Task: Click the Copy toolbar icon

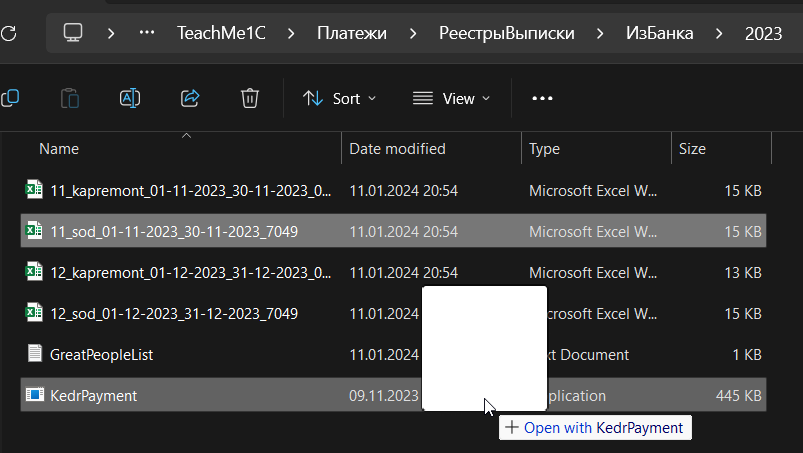Action: 10,98
